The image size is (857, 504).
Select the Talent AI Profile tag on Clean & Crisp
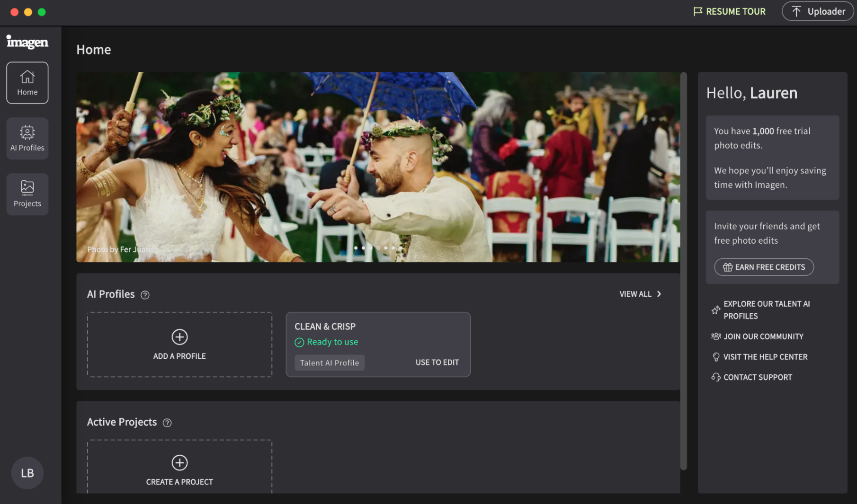(329, 363)
